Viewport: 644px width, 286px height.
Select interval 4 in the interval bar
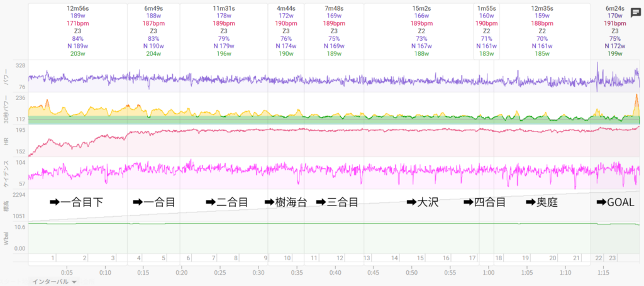click(x=139, y=258)
